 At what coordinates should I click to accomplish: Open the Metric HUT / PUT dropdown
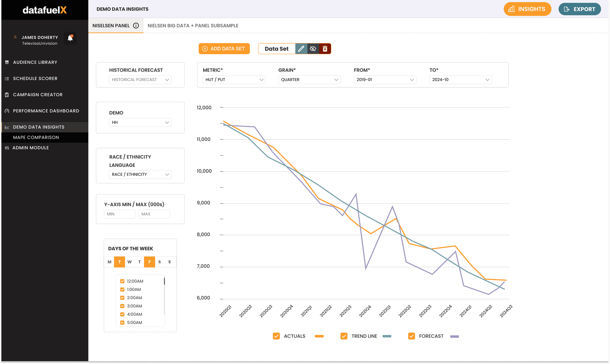[x=234, y=80]
